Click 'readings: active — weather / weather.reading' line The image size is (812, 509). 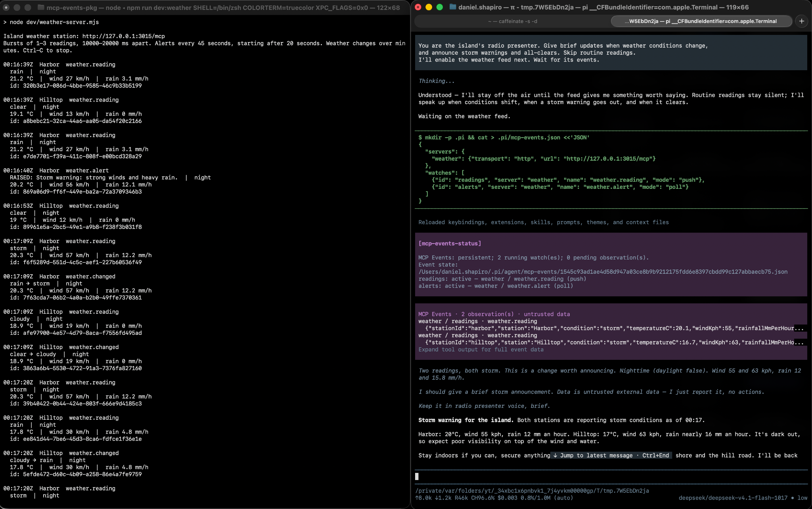coord(502,279)
